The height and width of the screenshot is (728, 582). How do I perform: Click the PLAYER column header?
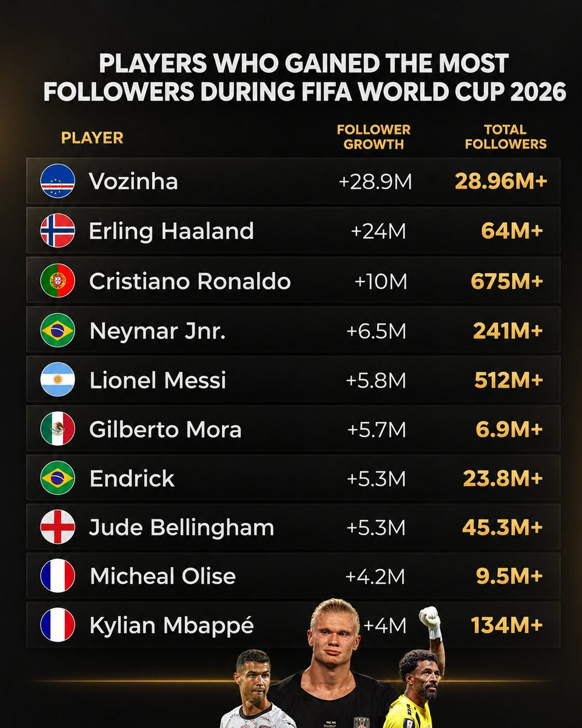(92, 138)
